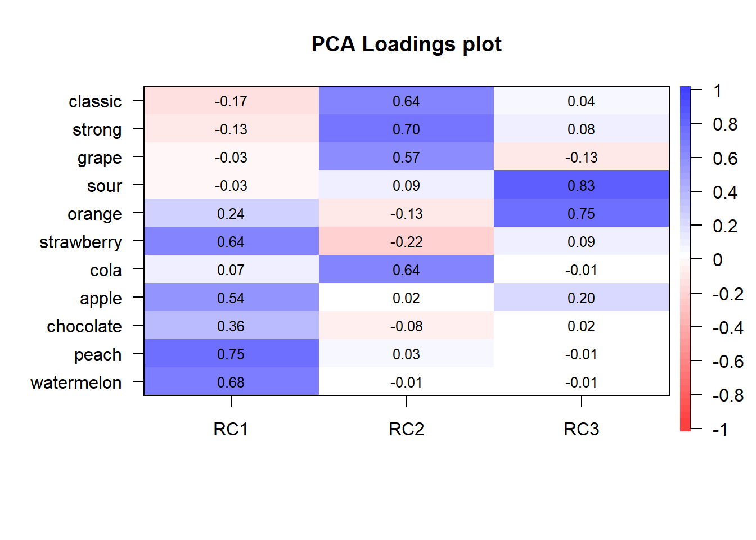Image resolution: width=756 pixels, height=540 pixels.
Task: Click the RC3 column axis label
Action: coord(581,429)
